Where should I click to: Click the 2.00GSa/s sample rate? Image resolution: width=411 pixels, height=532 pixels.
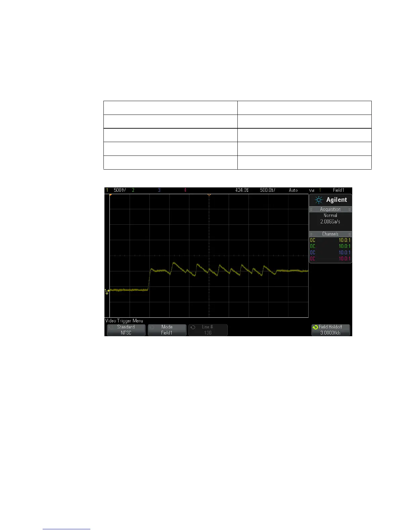pyautogui.click(x=330, y=222)
